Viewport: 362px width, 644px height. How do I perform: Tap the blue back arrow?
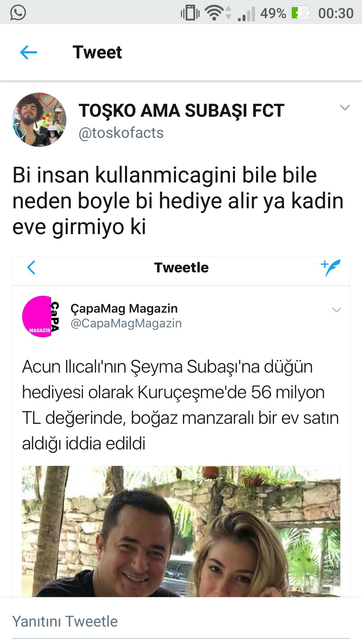pyautogui.click(x=28, y=52)
